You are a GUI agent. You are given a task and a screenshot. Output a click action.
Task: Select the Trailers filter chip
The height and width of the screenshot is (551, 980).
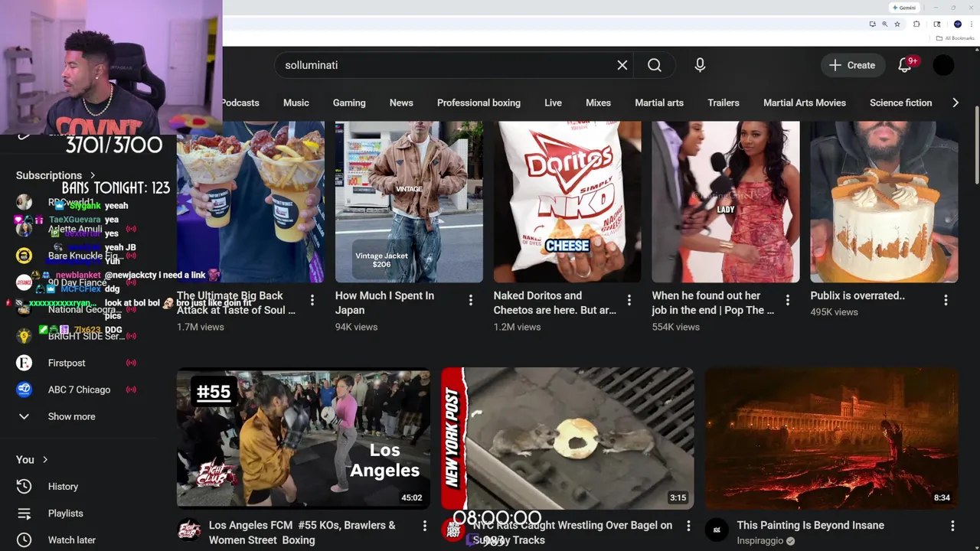(x=724, y=103)
